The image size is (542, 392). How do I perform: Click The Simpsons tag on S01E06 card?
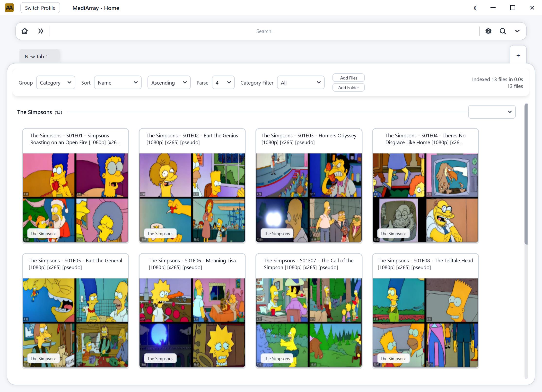coord(160,358)
